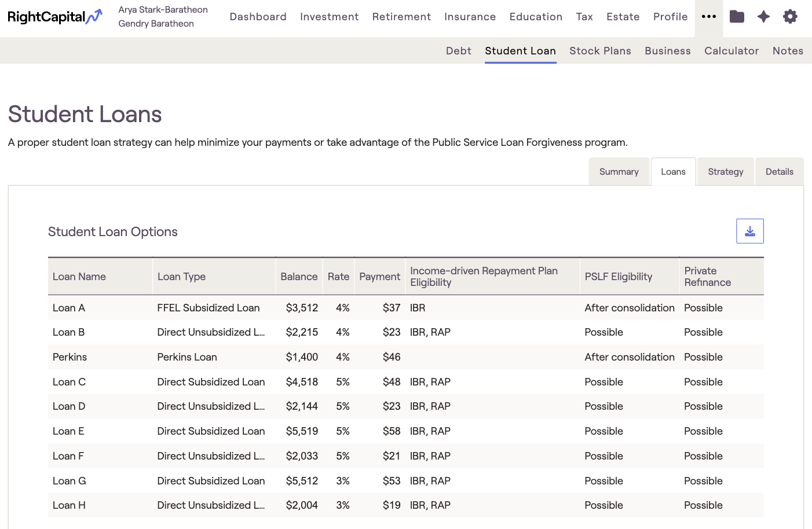Open the Calculator sub-tab

(x=731, y=51)
